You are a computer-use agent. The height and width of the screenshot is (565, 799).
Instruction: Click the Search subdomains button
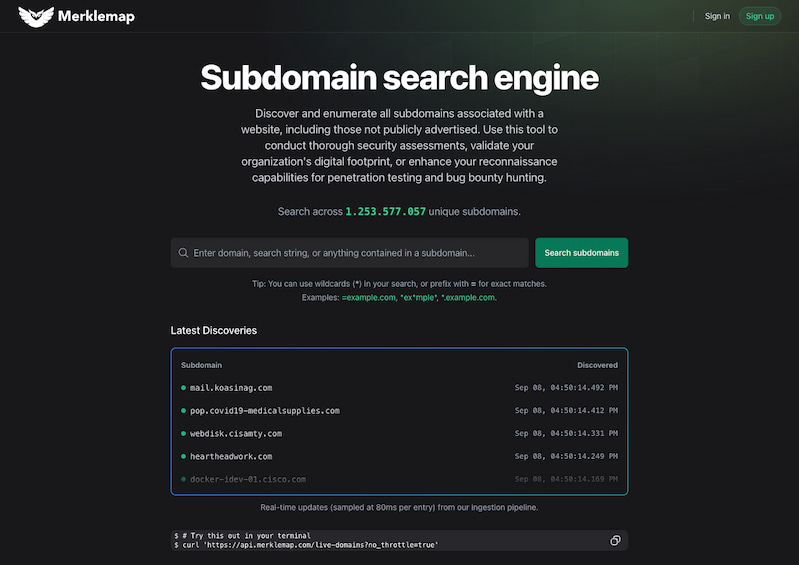(581, 253)
